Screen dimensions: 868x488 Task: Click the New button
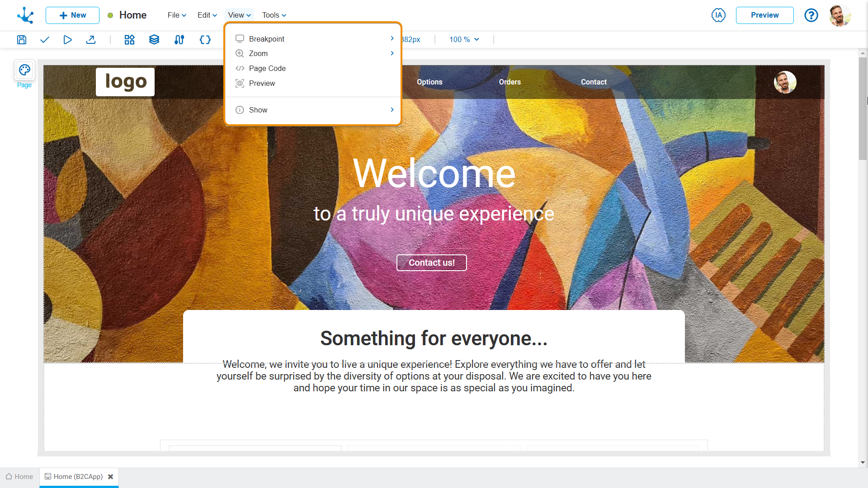(x=72, y=15)
